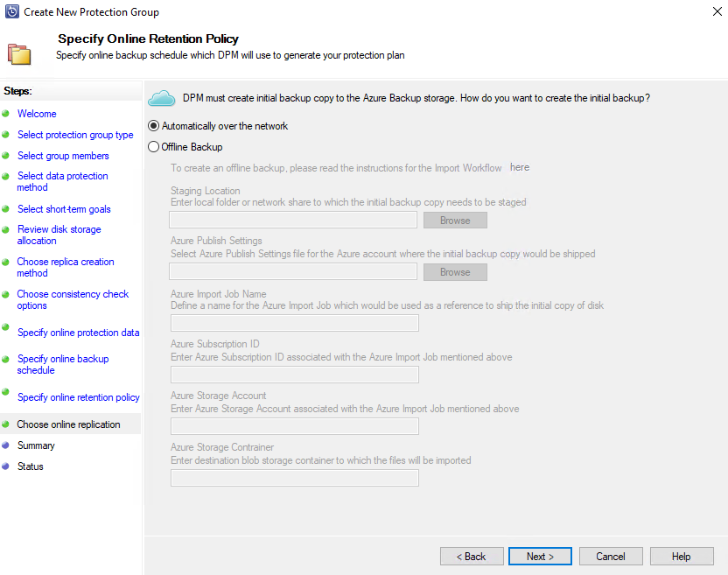Open Choose consistency check options step

73,299
